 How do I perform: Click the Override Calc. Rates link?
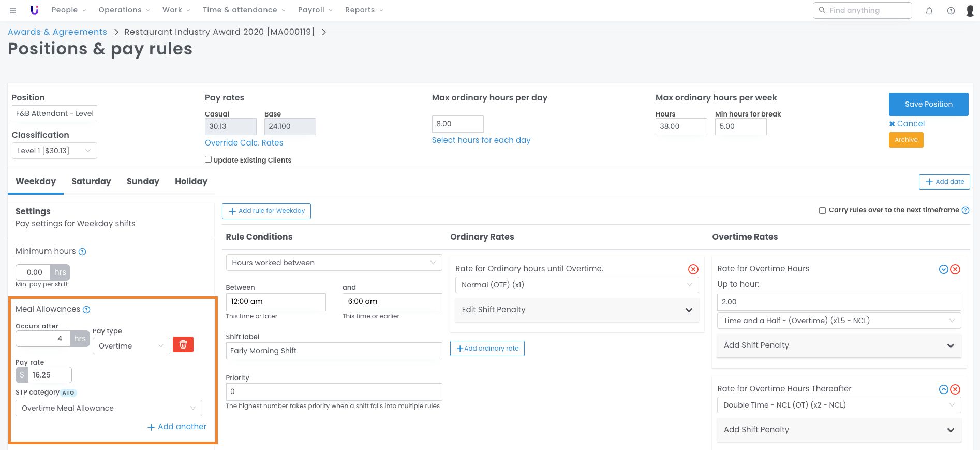coord(244,143)
